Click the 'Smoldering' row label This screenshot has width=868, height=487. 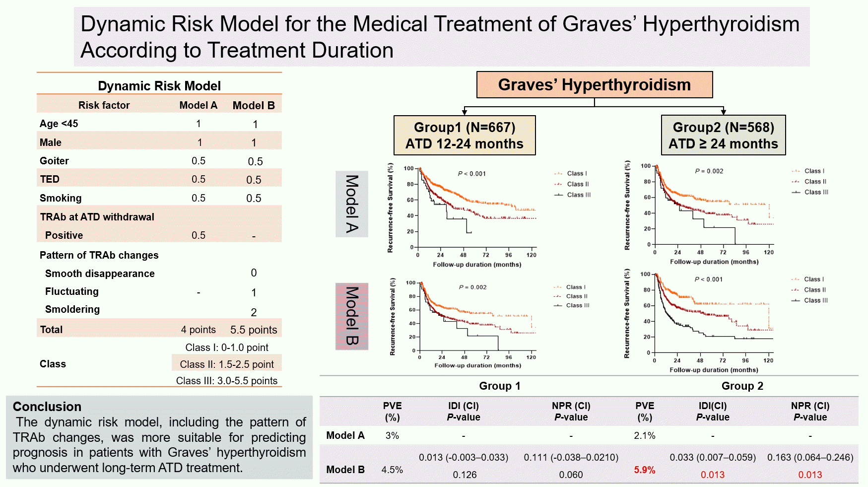point(72,309)
